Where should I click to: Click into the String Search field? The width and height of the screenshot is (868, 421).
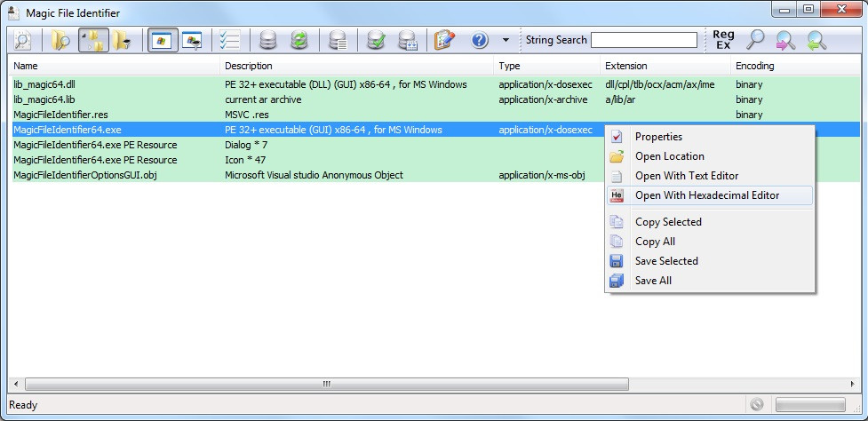(x=644, y=40)
